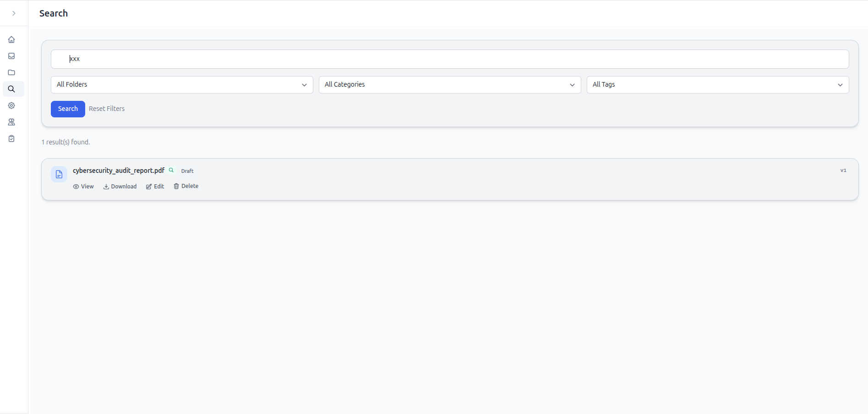Click the Search page heading
This screenshot has width=868, height=414.
54,13
